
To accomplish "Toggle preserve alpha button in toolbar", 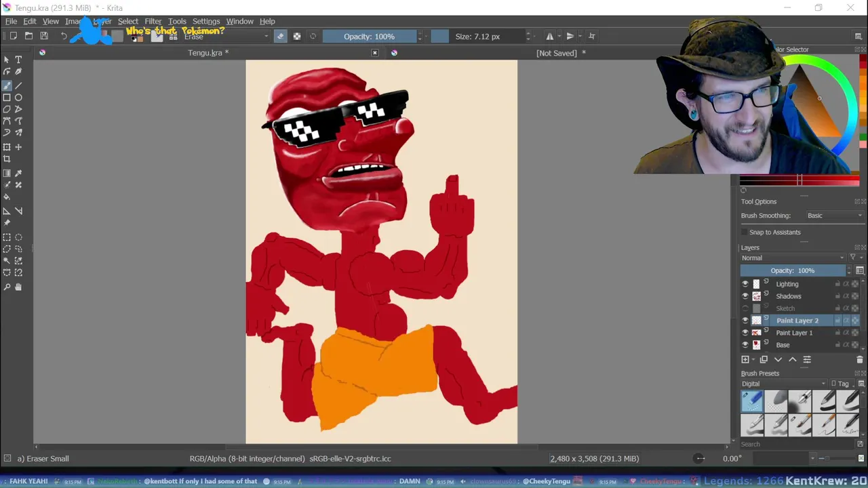I will [297, 36].
